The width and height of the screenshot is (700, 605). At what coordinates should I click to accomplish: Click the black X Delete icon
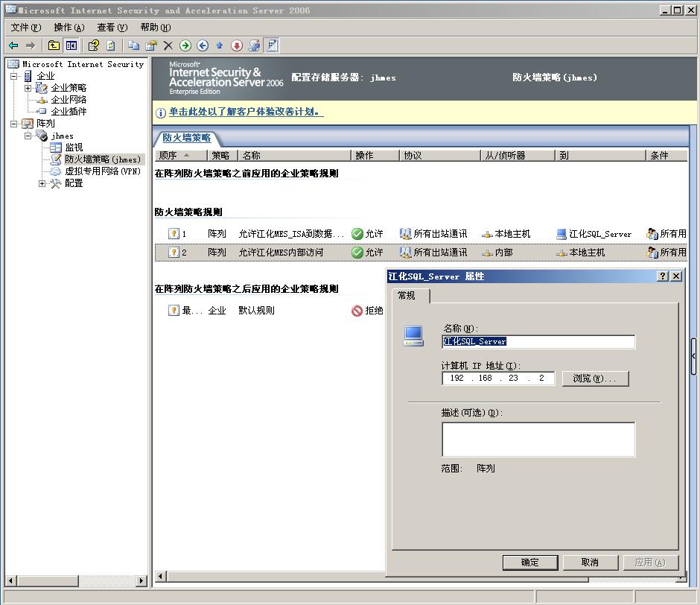[x=168, y=45]
